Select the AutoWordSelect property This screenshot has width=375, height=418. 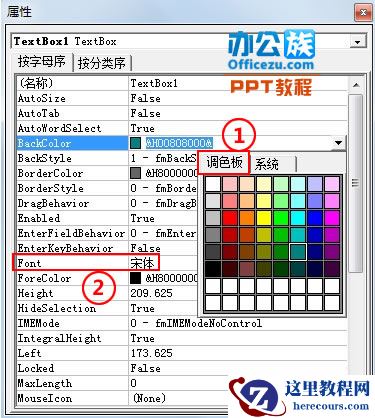click(x=59, y=128)
